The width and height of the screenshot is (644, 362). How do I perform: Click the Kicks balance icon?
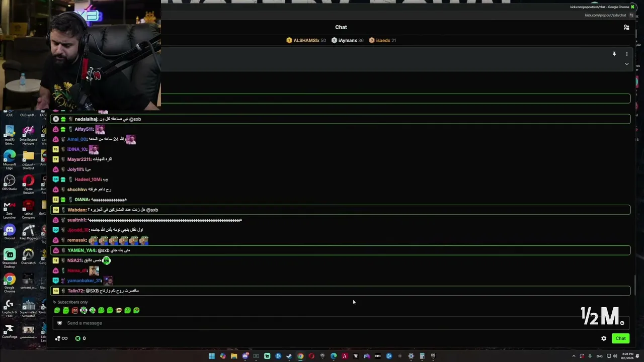pos(77,338)
